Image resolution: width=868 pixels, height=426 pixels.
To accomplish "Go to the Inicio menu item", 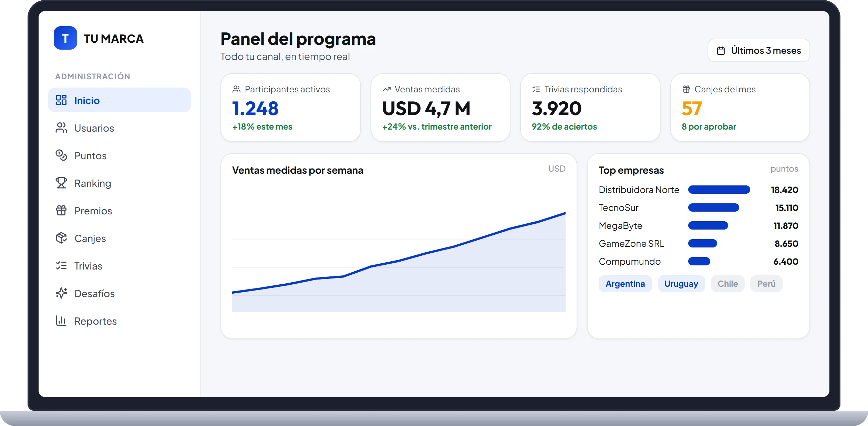I will click(x=120, y=100).
